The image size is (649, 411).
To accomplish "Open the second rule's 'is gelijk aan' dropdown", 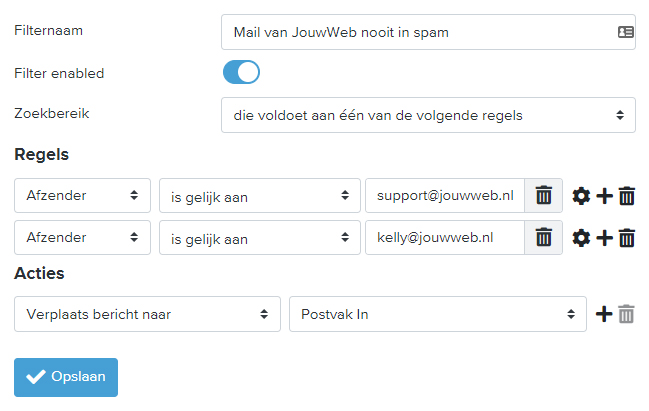I will click(260, 238).
